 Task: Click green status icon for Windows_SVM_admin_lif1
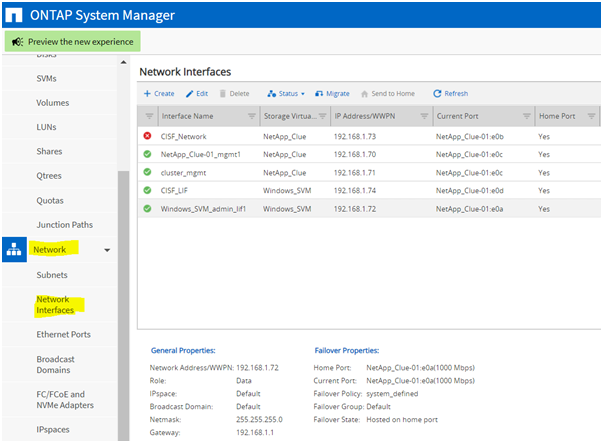click(x=147, y=208)
